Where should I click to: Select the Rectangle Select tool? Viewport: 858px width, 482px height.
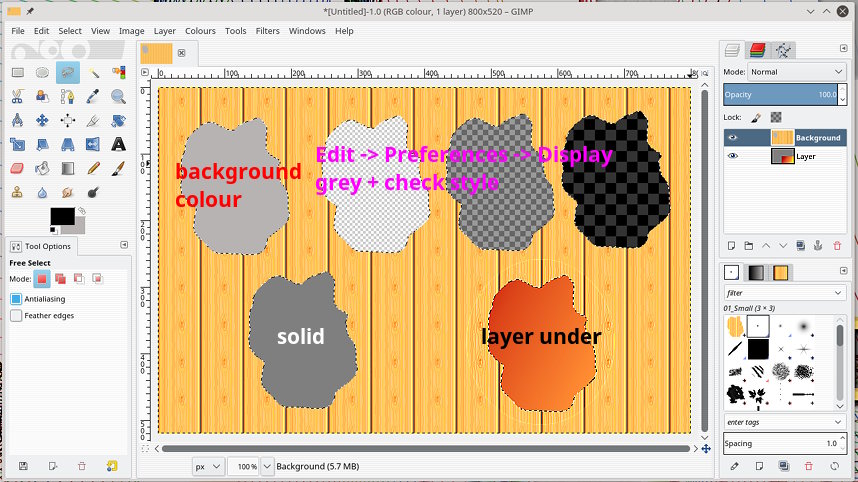pos(18,72)
